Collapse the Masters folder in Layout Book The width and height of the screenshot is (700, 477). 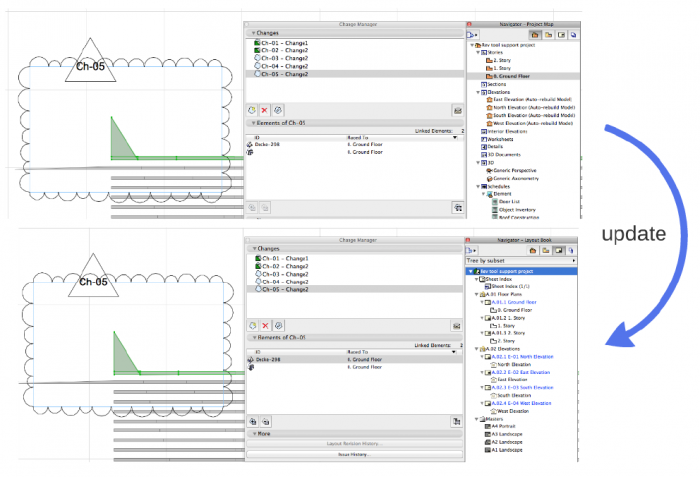coord(476,419)
